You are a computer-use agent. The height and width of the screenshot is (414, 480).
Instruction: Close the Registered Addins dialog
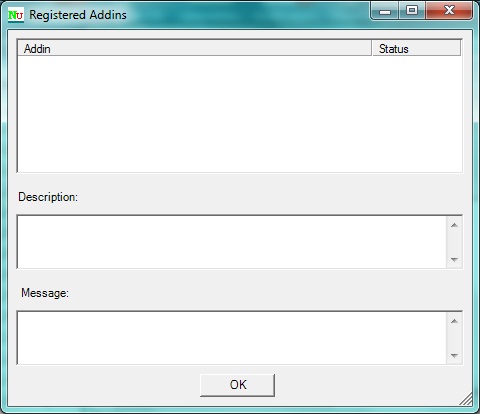449,10
